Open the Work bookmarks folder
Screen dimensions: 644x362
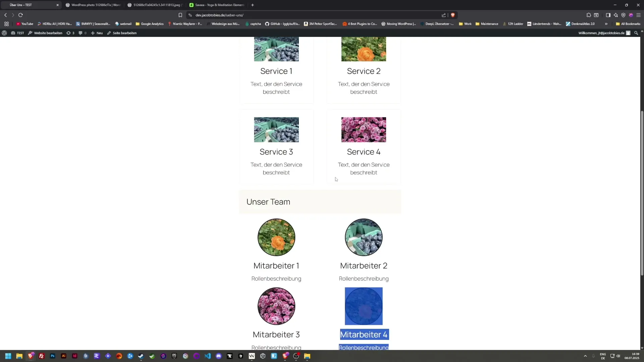(x=465, y=24)
